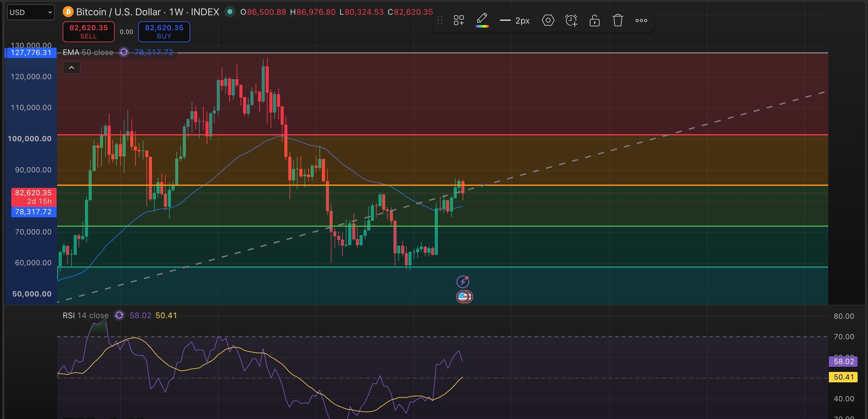The width and height of the screenshot is (868, 419).
Task: Click the EMA 50 close indicator label
Action: (x=88, y=53)
